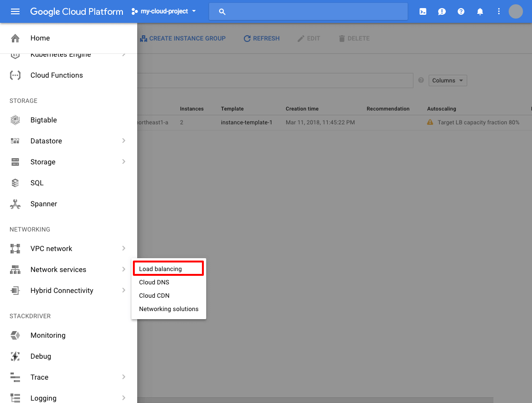Open Cloud Functions in the side menu
Image resolution: width=532 pixels, height=403 pixels.
(x=57, y=75)
